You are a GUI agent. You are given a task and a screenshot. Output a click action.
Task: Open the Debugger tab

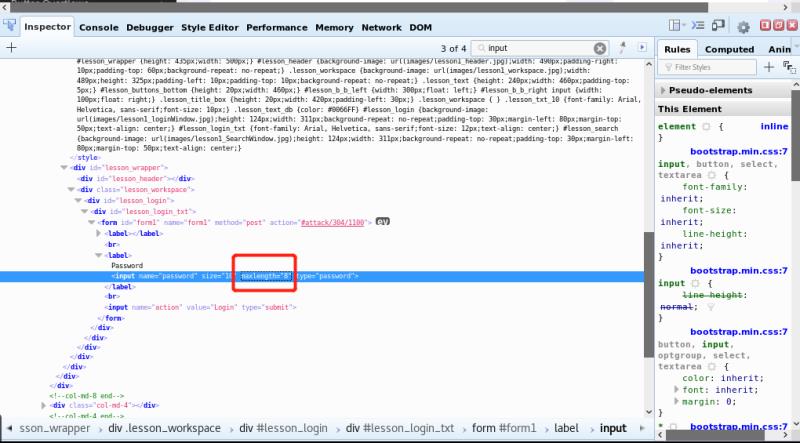pos(150,28)
